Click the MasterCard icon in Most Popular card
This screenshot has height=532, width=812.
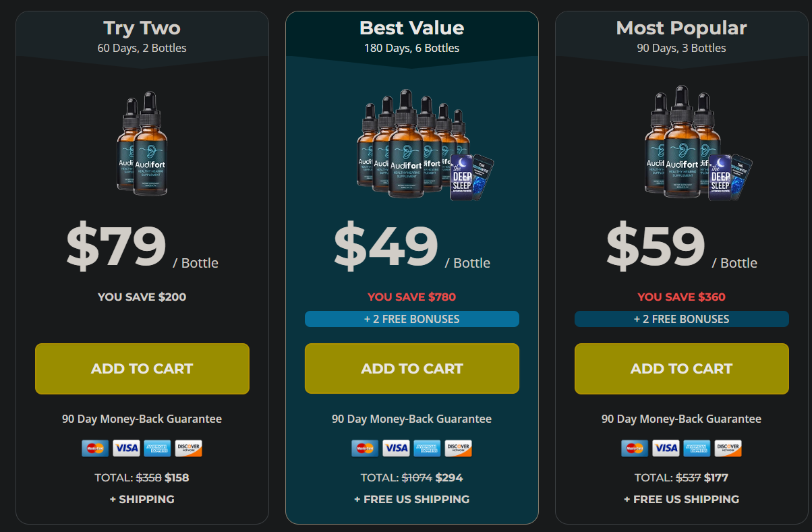[x=635, y=448]
